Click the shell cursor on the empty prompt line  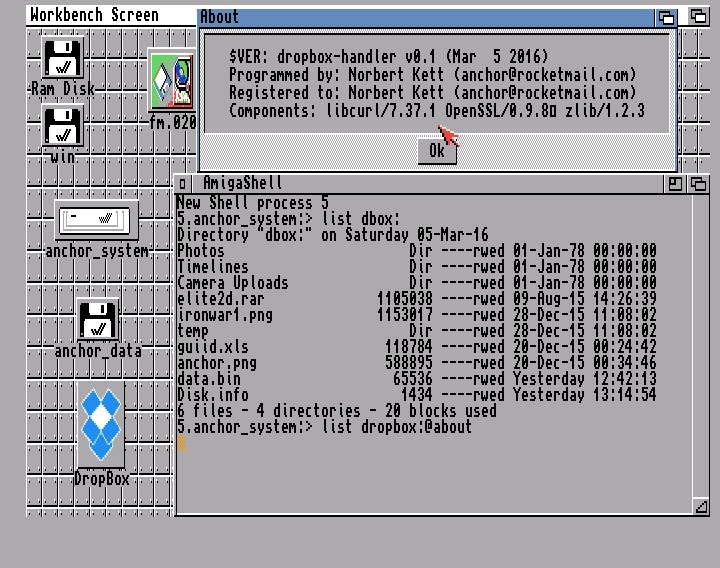pyautogui.click(x=181, y=443)
